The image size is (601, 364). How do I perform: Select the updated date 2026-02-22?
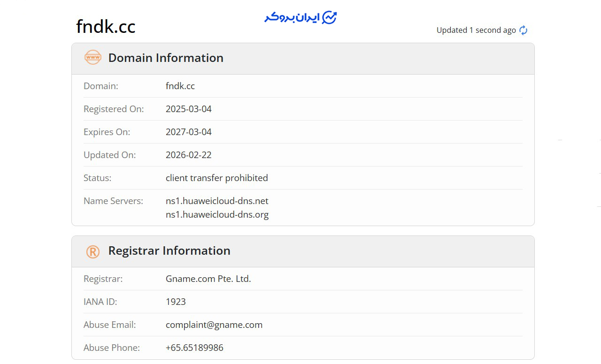[x=189, y=155]
